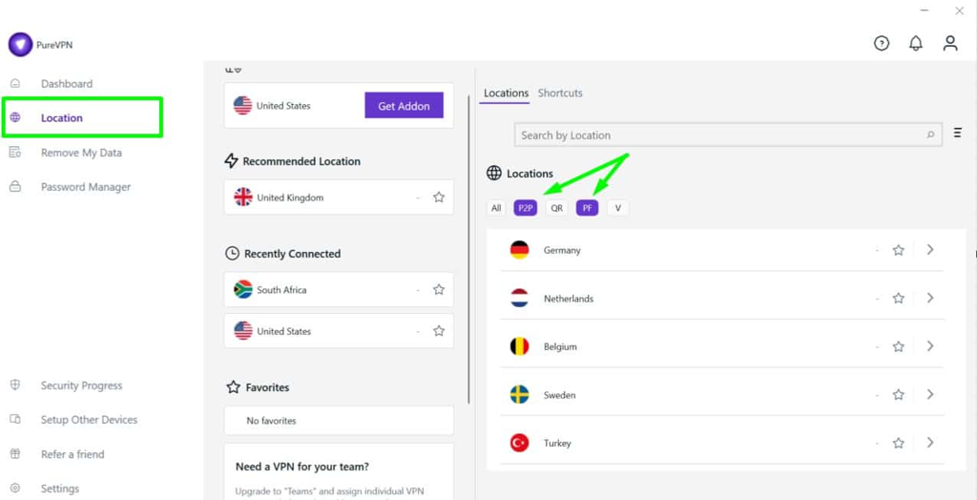Open the list options menu icon
Screen dimensions: 977x500
point(957,133)
